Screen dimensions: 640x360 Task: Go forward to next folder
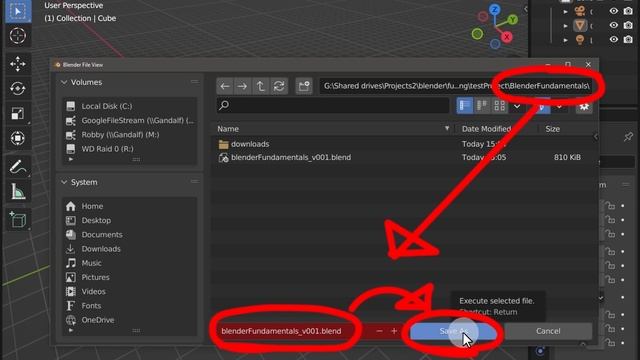242,86
